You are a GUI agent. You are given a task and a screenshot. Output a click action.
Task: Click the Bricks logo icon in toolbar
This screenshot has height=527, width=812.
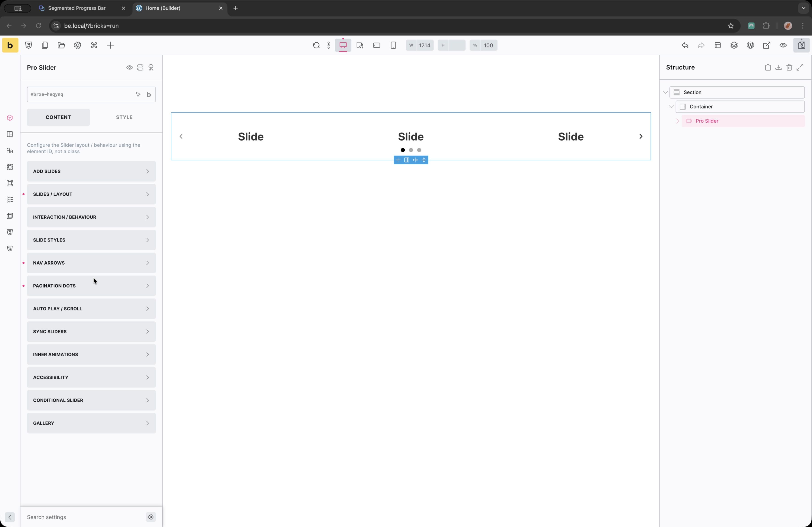coord(10,45)
